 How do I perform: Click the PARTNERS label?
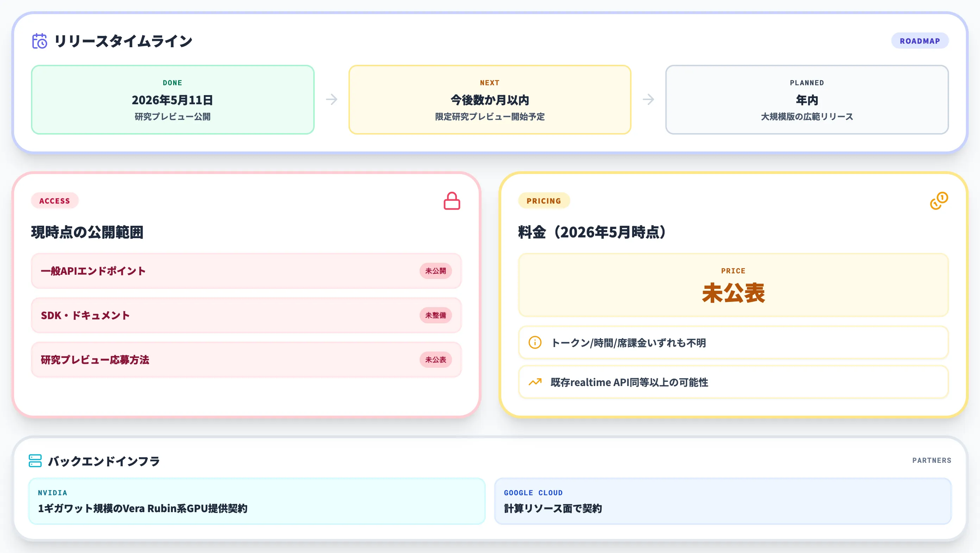(931, 460)
